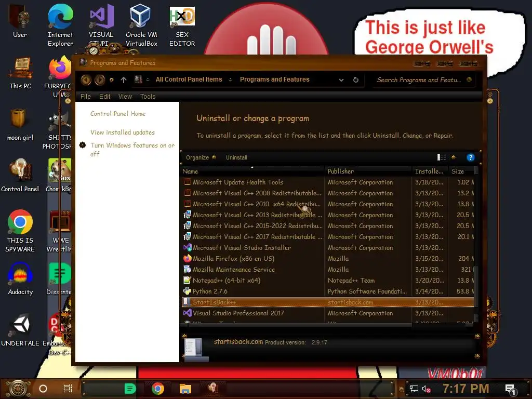This screenshot has width=532, height=399.
Task: Open the Control Panel desktop icon
Action: [20, 176]
